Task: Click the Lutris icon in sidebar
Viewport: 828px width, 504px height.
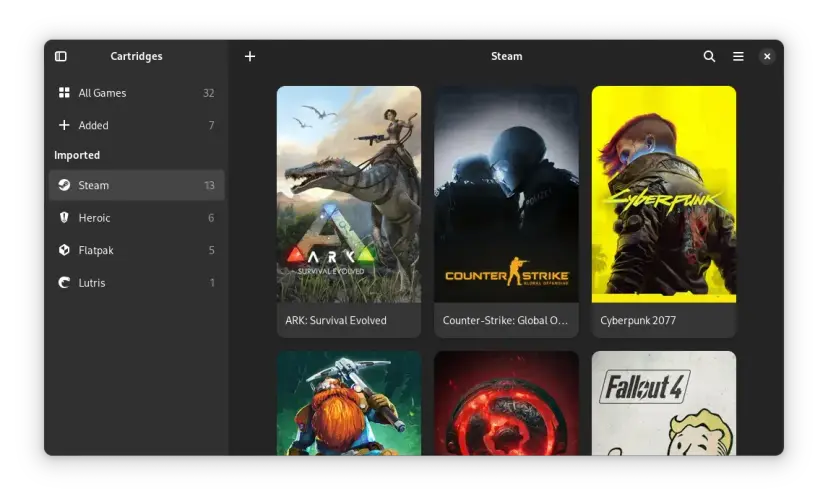Action: pos(64,283)
